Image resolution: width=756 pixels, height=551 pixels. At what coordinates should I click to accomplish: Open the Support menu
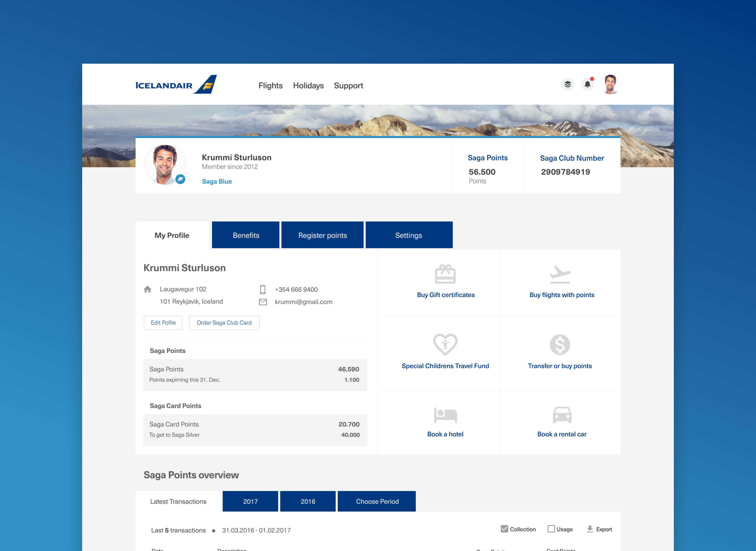(x=348, y=86)
